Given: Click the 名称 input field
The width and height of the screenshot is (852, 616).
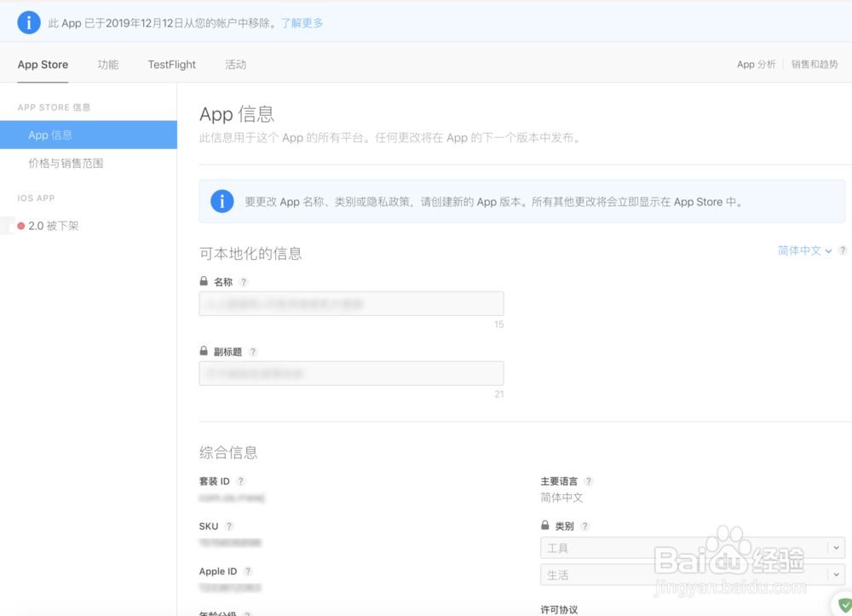Looking at the screenshot, I should pos(352,303).
